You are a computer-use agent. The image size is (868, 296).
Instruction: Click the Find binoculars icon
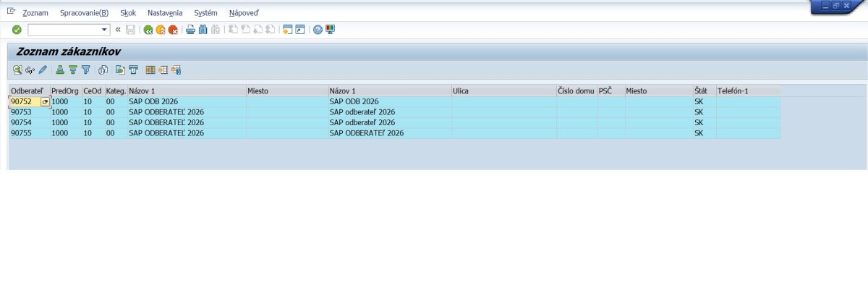(203, 30)
